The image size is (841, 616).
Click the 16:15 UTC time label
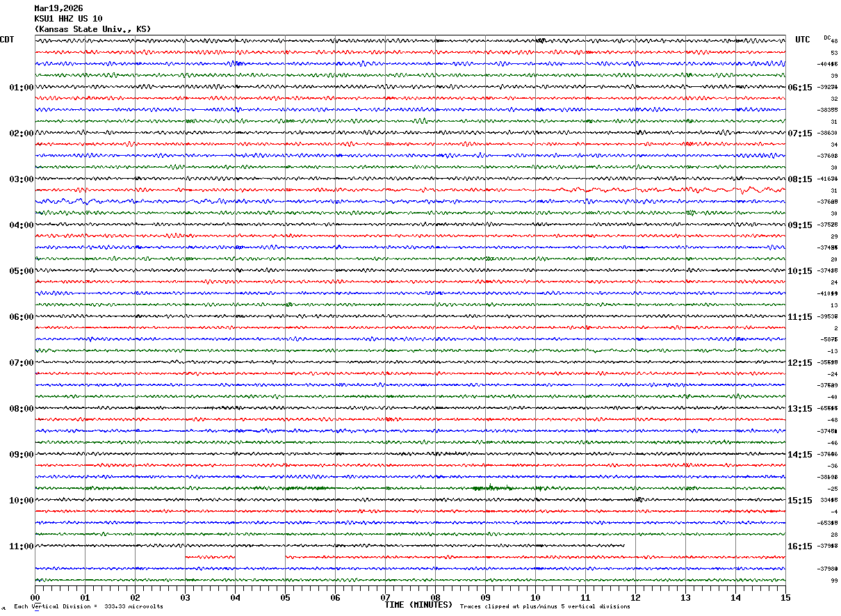point(799,546)
